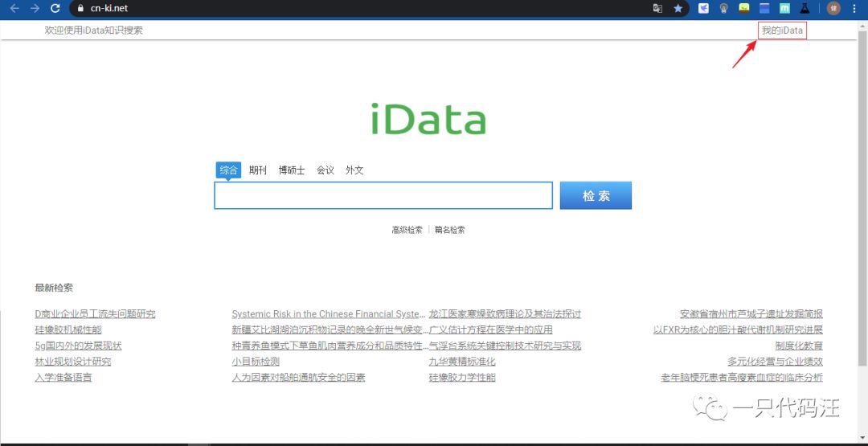The width and height of the screenshot is (868, 446).
Task: Click the iData logo
Action: click(x=428, y=118)
